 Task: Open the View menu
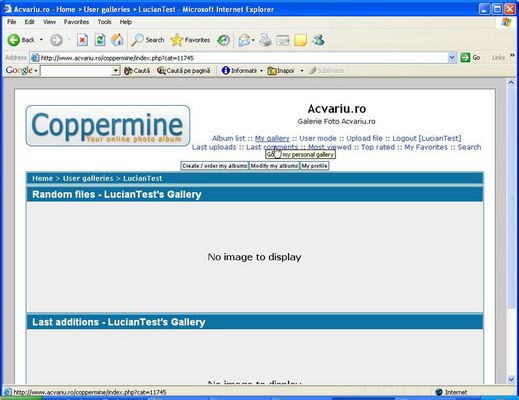[x=49, y=22]
